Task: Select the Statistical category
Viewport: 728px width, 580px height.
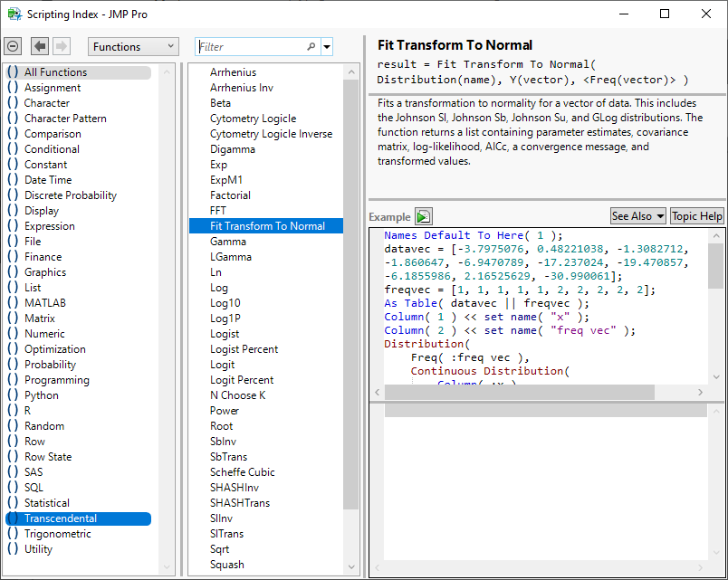Action: point(47,503)
